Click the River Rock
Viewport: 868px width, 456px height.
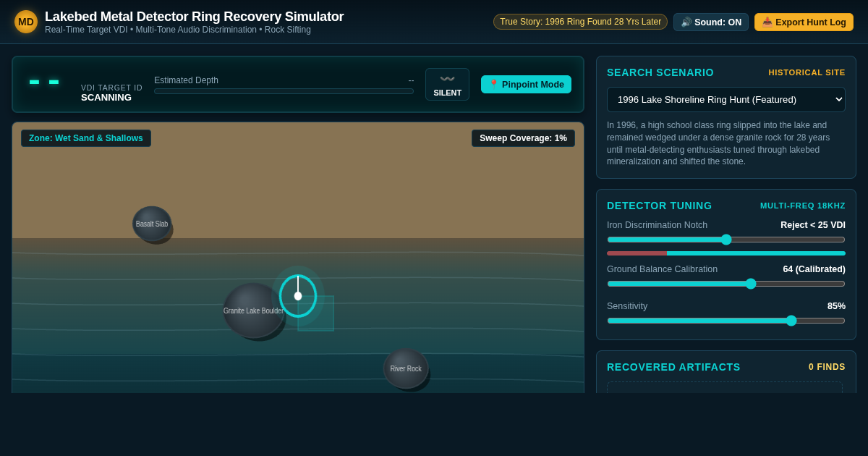[406, 368]
